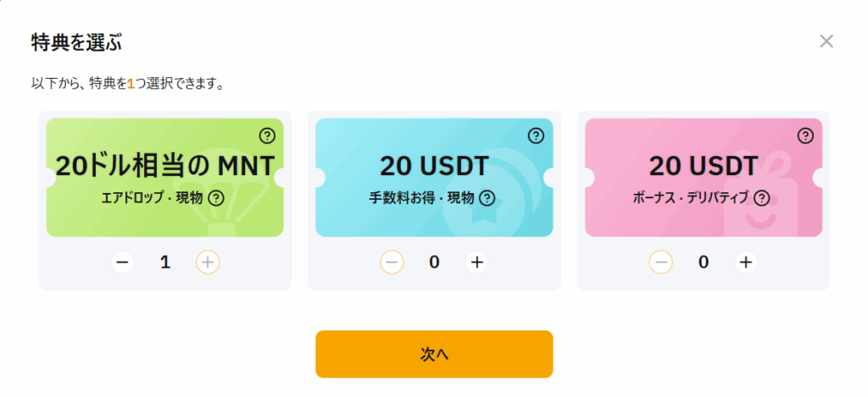Click help icon beside ボーナス・デリバティブ
868x398 pixels.
coord(762,197)
